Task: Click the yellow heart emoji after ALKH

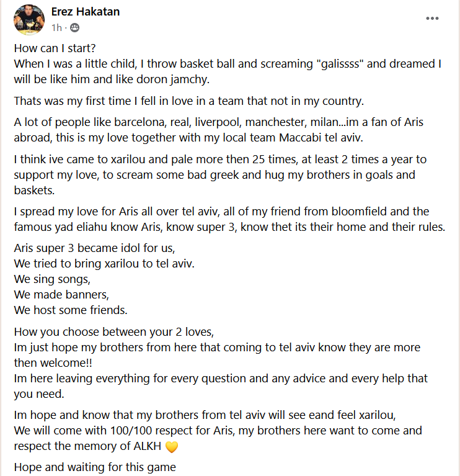Action: (172, 447)
